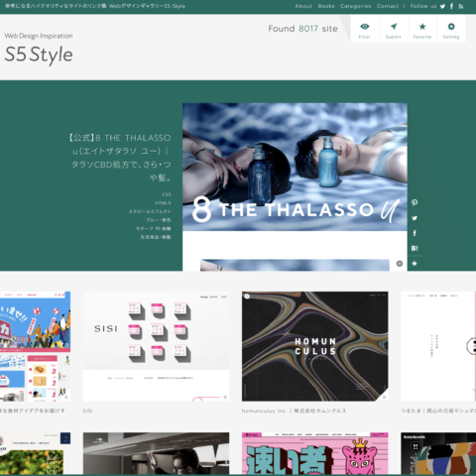This screenshot has width=476, height=476.
Task: Open SISI site thumbnail
Action: [x=156, y=346]
